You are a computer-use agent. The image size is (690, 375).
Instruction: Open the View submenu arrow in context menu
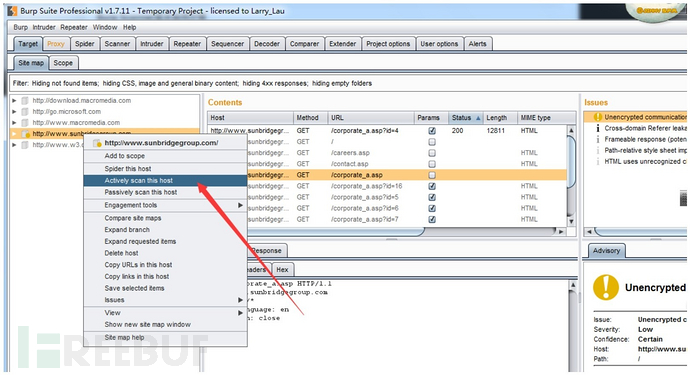point(240,312)
